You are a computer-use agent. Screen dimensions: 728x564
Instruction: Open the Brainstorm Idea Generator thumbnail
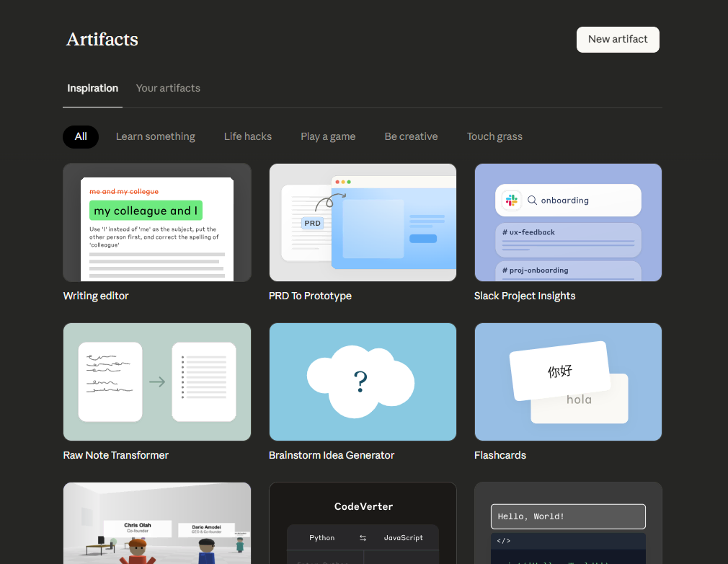click(363, 382)
